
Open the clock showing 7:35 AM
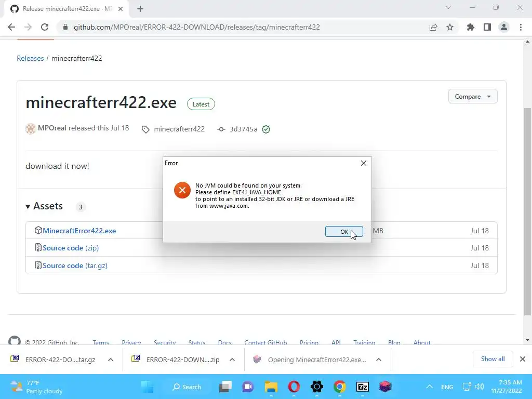click(507, 387)
